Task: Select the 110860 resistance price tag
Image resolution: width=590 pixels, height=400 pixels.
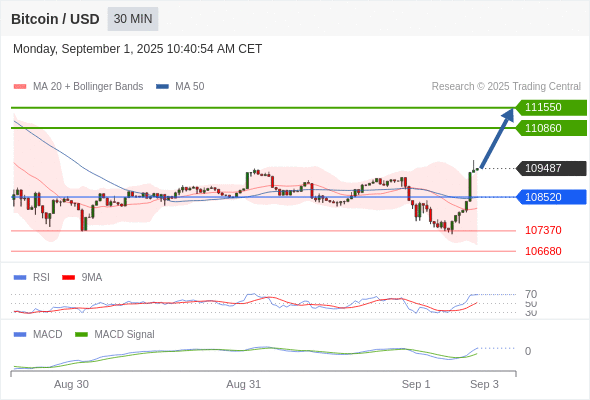Action: tap(551, 128)
